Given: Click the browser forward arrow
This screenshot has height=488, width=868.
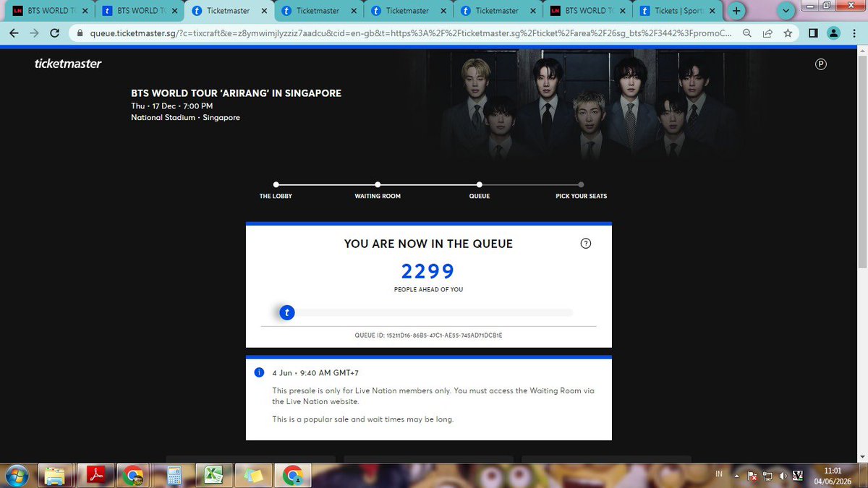Looking at the screenshot, I should click(x=33, y=33).
